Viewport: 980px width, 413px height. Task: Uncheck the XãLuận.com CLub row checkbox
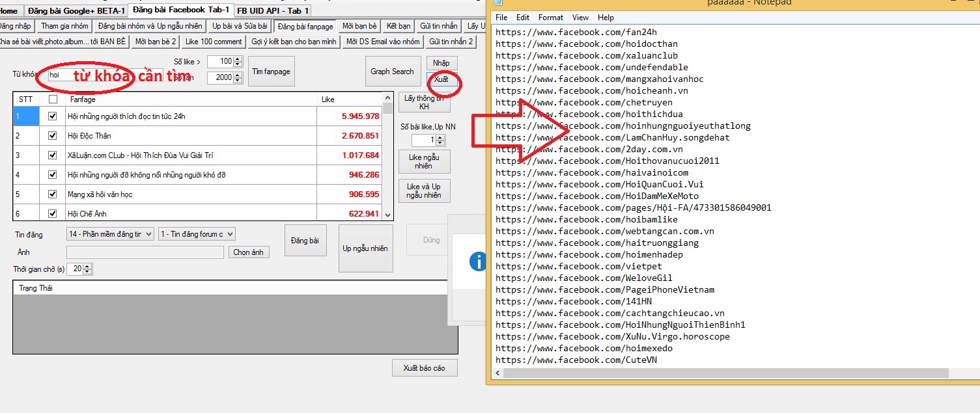(x=53, y=155)
